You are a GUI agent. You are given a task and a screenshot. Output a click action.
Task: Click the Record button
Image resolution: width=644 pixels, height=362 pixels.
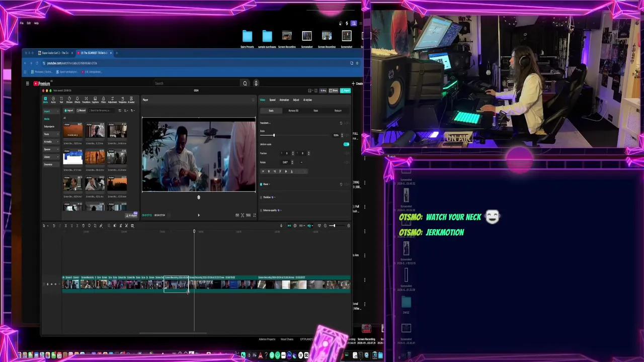point(81,111)
